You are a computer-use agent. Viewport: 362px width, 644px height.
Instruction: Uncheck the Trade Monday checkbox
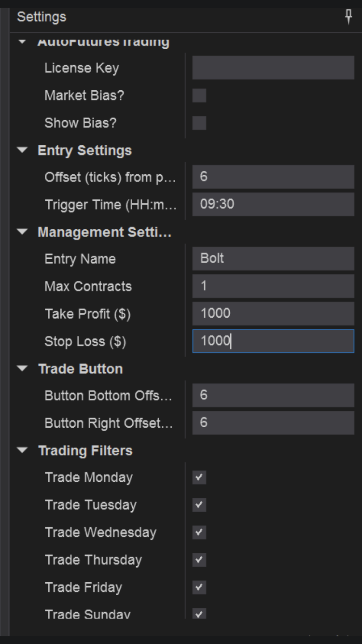coord(199,478)
